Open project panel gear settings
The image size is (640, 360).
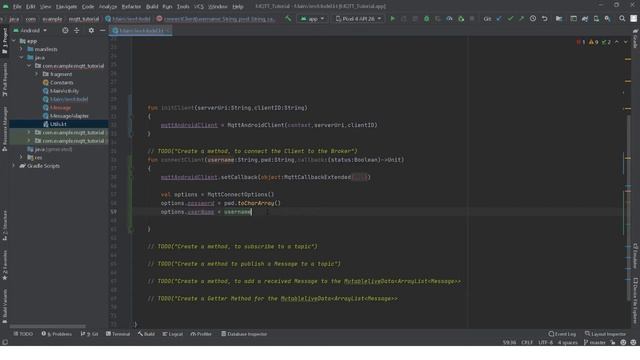91,30
